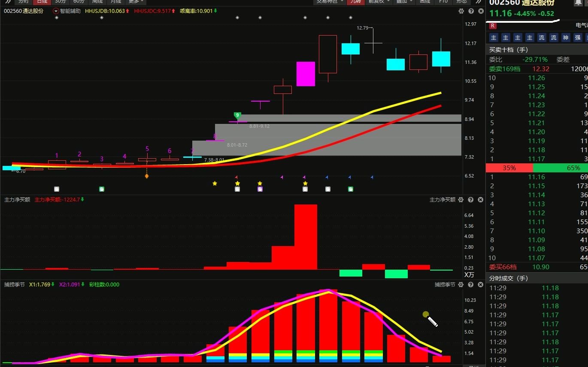The height and width of the screenshot is (367, 588).
Task: Click the 强 tag icon
Action: click(x=578, y=38)
